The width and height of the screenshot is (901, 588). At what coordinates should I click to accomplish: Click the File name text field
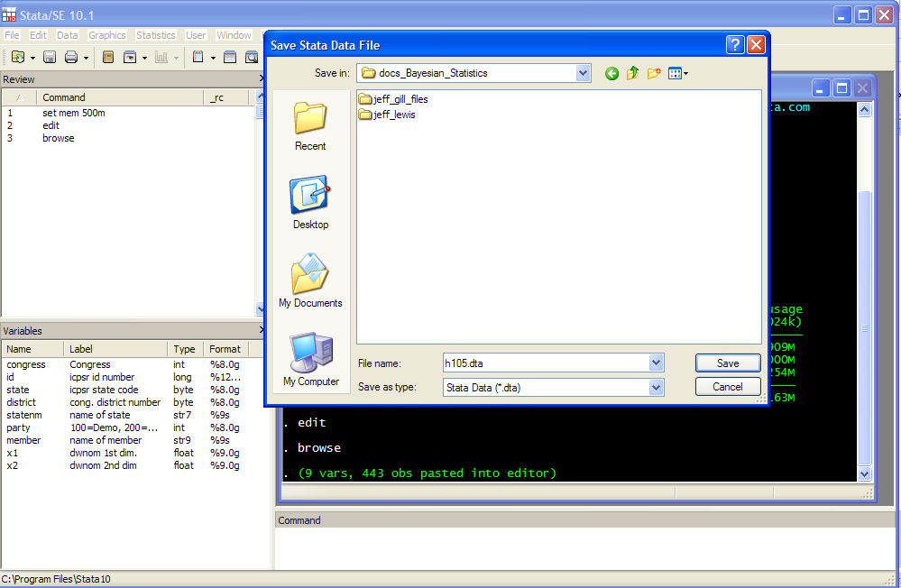[x=545, y=363]
